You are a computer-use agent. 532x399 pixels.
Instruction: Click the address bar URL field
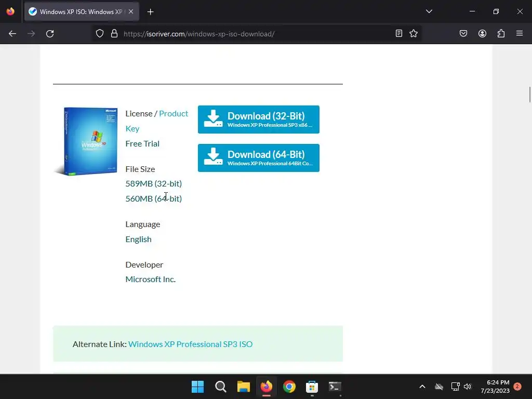click(258, 34)
